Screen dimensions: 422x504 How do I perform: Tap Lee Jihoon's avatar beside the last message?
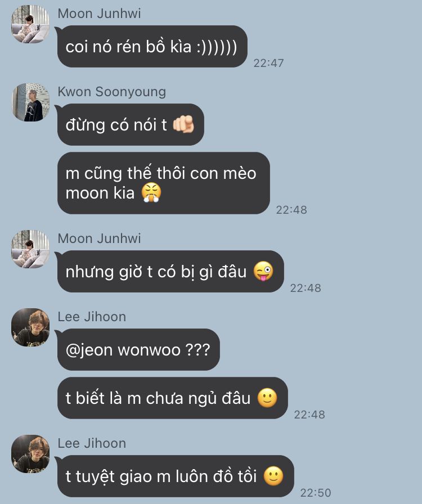coord(30,454)
